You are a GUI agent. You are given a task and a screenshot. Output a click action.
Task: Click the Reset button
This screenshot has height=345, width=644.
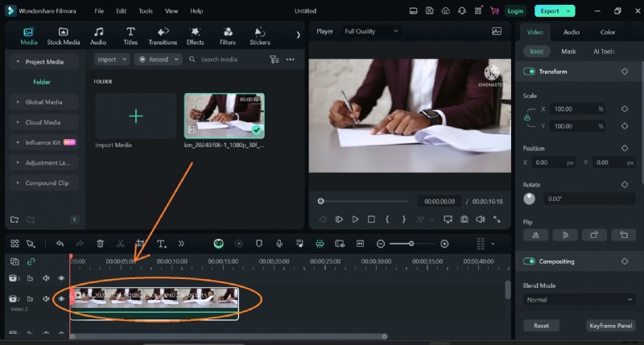[541, 326]
